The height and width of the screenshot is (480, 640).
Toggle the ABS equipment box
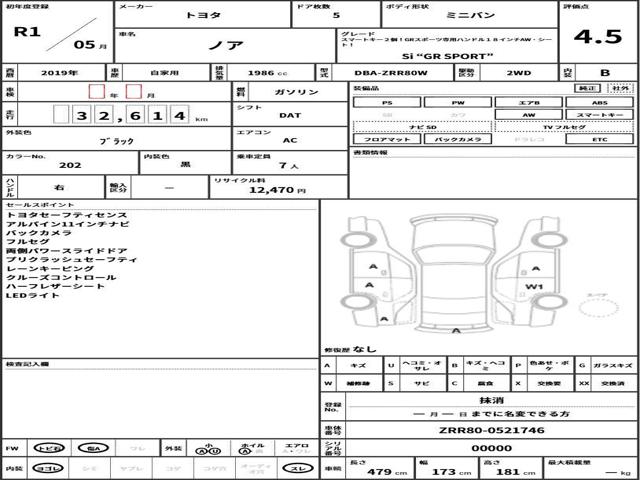[599, 102]
